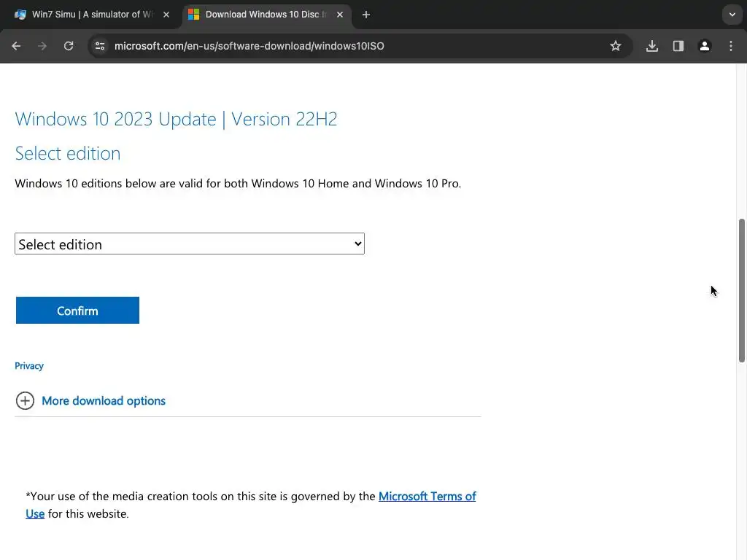Click the forward navigation arrow
Screen dimensions: 747x560
tap(42, 46)
